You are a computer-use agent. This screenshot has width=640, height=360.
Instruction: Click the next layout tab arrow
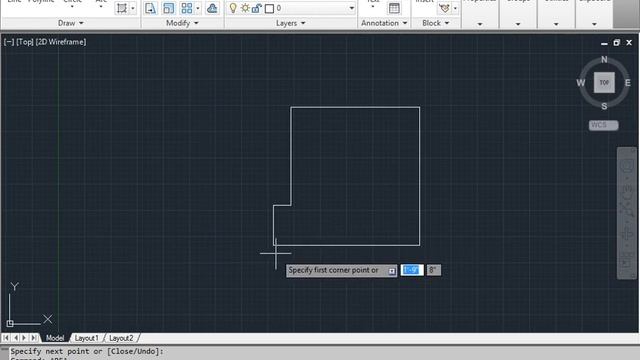(x=24, y=338)
